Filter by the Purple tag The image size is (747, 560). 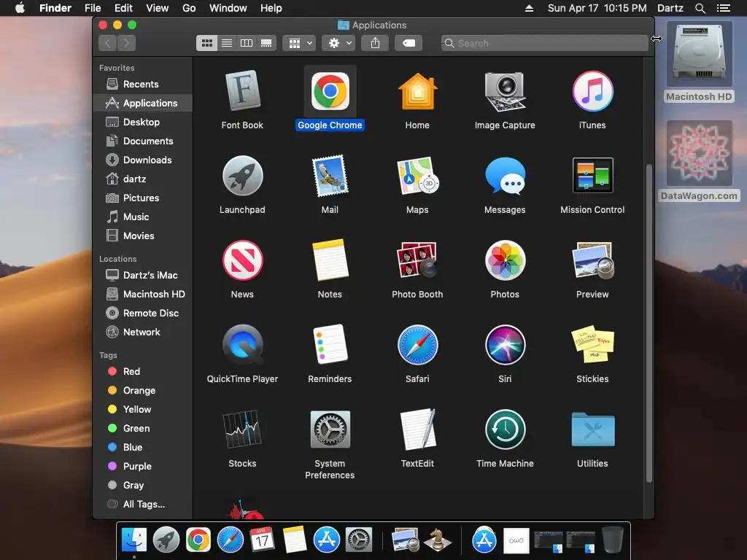coord(143,467)
